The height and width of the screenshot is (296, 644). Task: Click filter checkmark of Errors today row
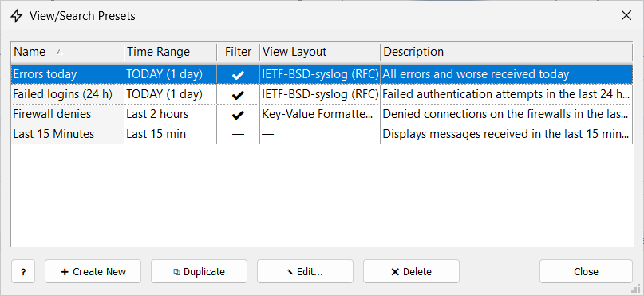239,75
